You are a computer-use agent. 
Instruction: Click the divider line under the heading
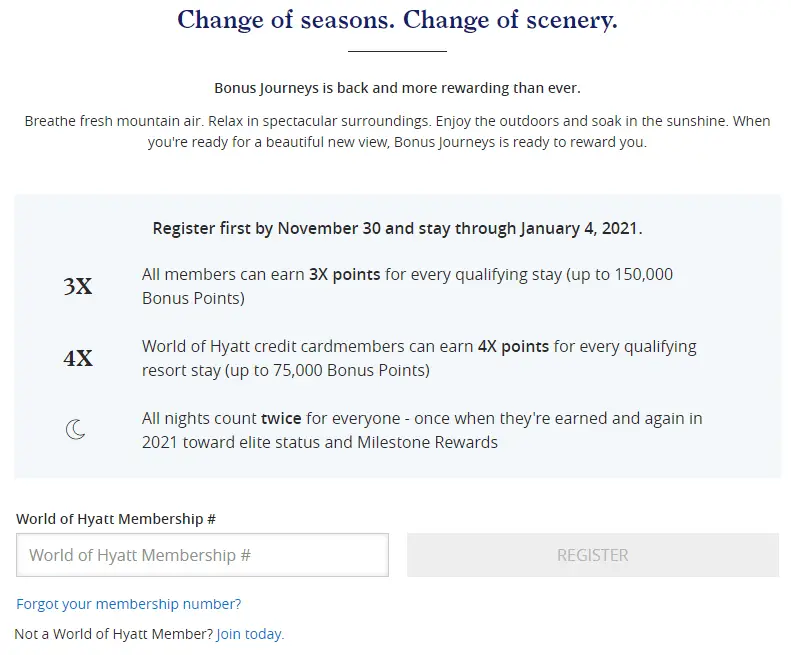[397, 51]
